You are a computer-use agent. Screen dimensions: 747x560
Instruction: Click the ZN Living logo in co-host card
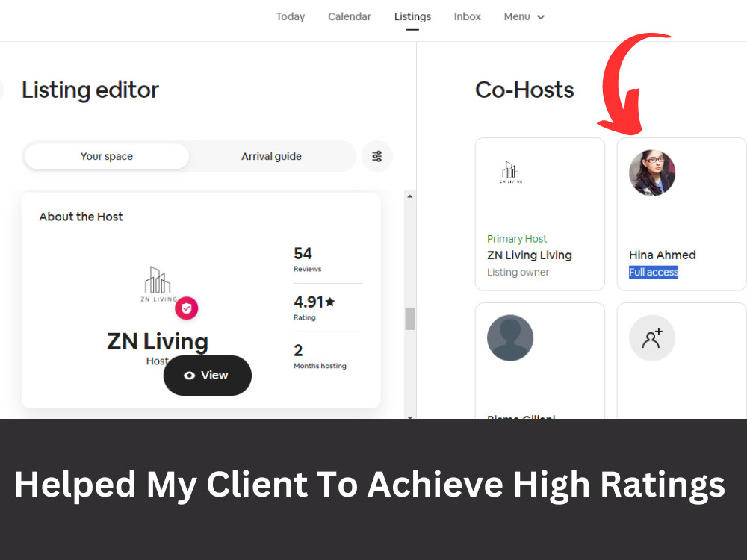pos(511,172)
